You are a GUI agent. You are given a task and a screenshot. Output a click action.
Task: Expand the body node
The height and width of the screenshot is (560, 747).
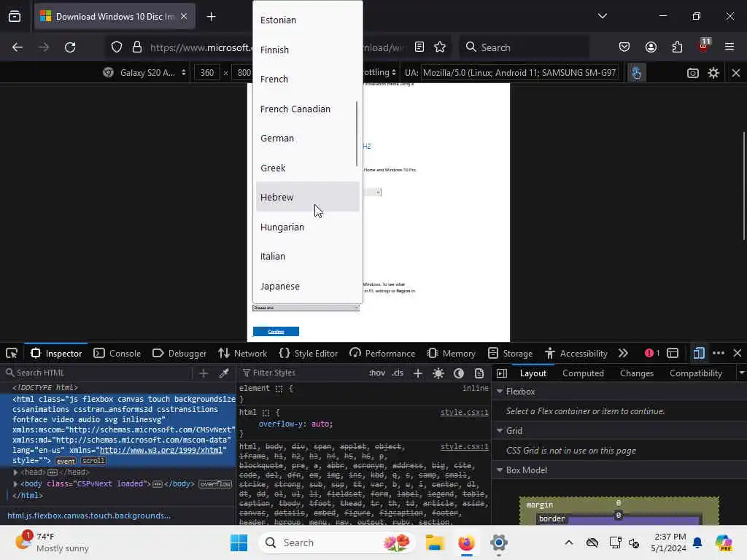pyautogui.click(x=16, y=484)
